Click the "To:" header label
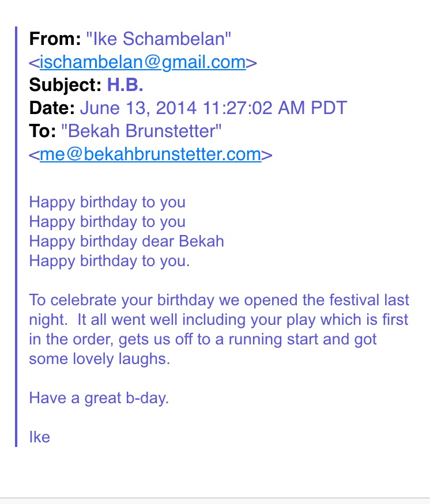Image resolution: width=430 pixels, height=504 pixels. pos(43,131)
